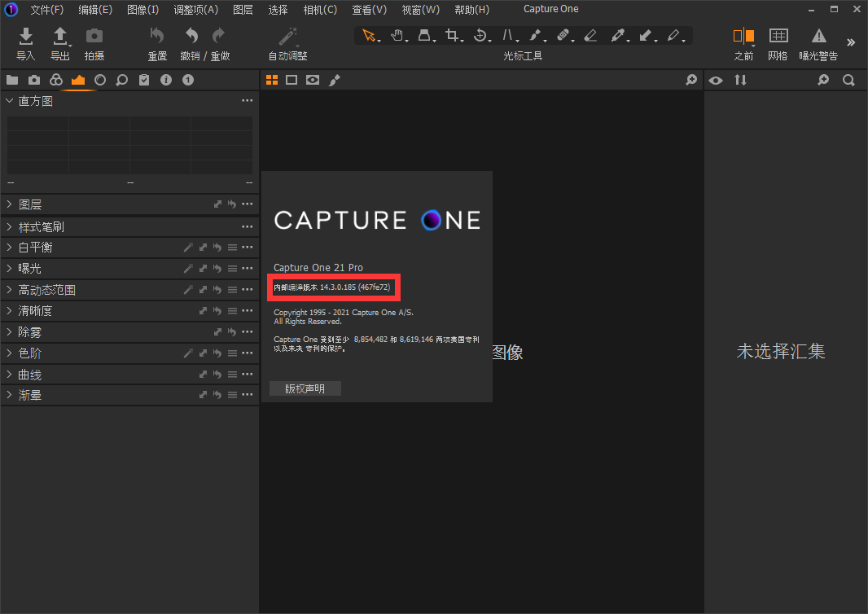
Task: Open the 帮助(H) menu
Action: (471, 10)
